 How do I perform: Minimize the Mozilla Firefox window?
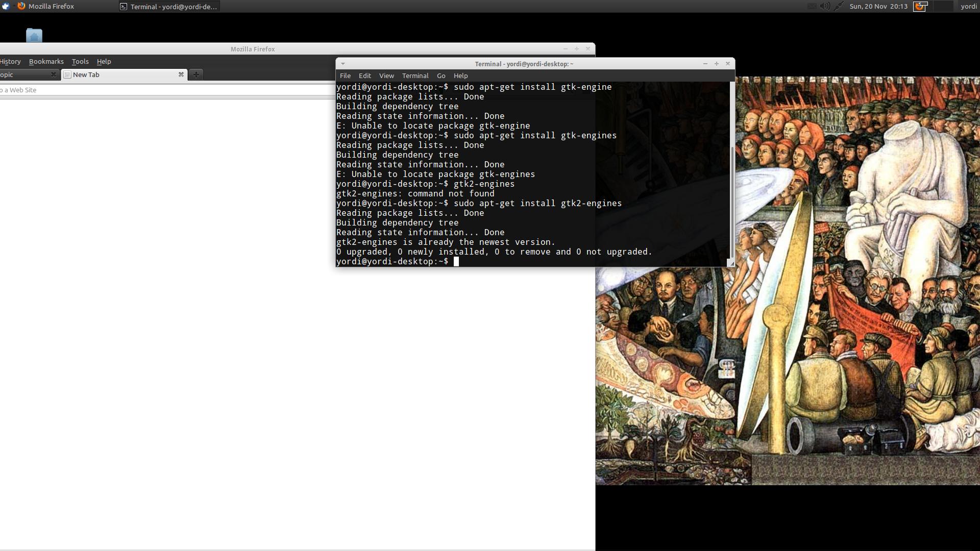[x=565, y=49]
